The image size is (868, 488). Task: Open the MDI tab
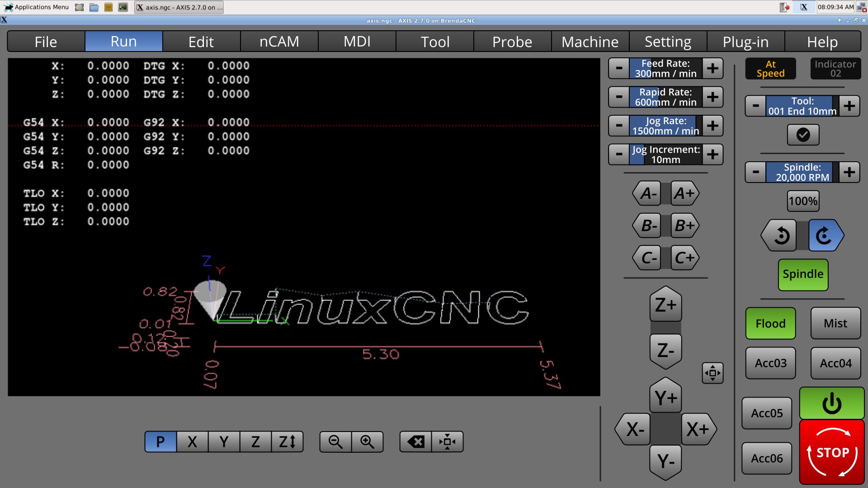coord(357,42)
